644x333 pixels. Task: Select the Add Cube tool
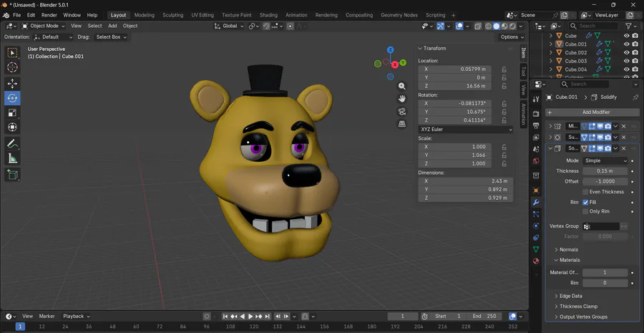click(12, 175)
